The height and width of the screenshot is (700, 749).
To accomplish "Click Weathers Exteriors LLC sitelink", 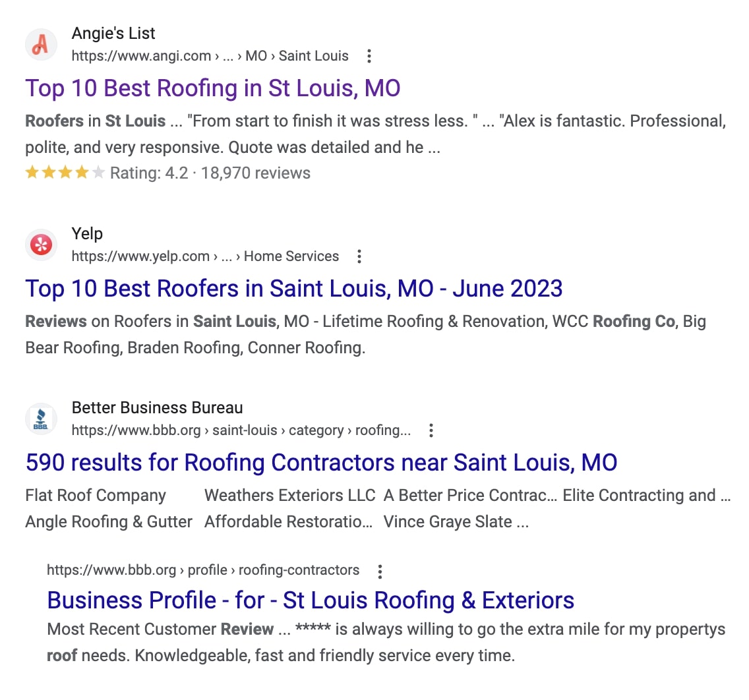I will pyautogui.click(x=289, y=496).
